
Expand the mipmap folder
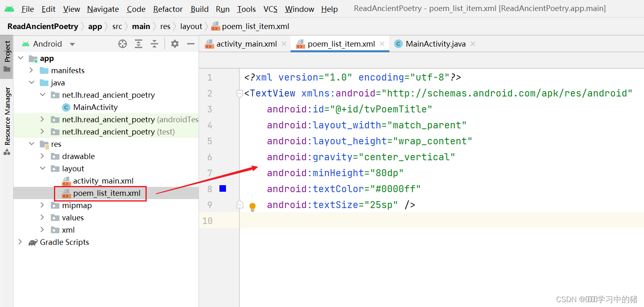tap(42, 205)
